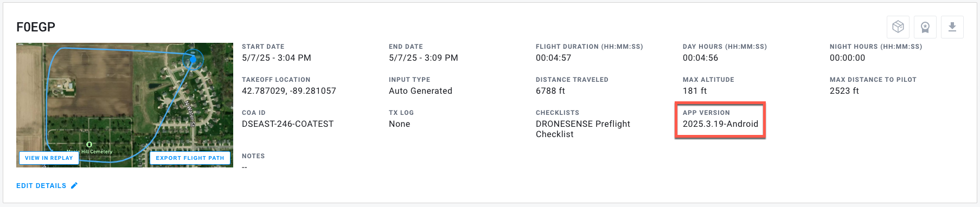Open View In Replay

pos(49,158)
